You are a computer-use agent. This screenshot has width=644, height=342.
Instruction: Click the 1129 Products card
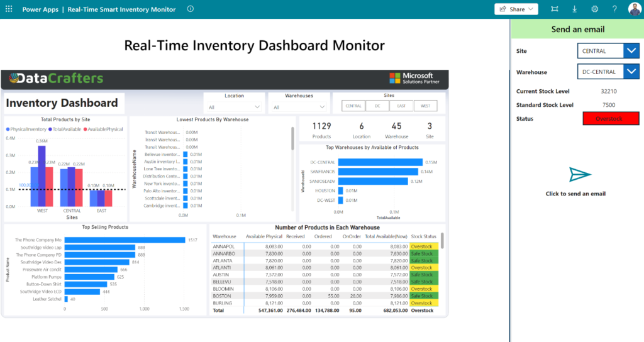pos(321,130)
